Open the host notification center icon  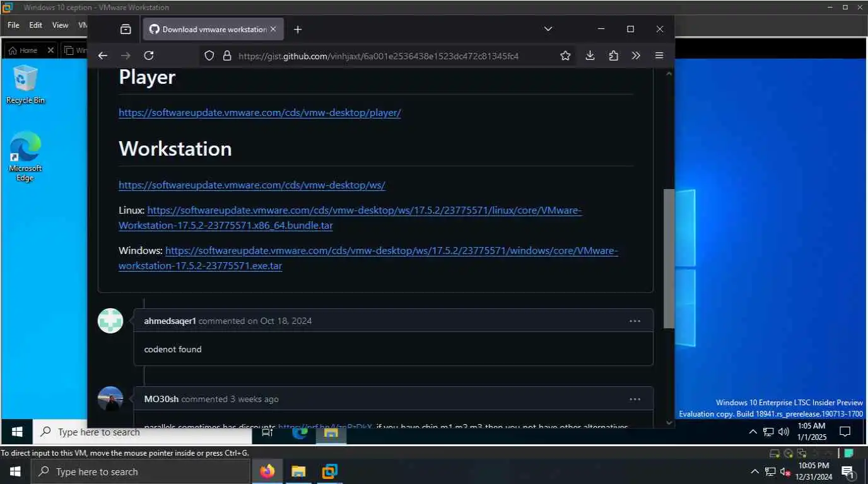tap(848, 471)
